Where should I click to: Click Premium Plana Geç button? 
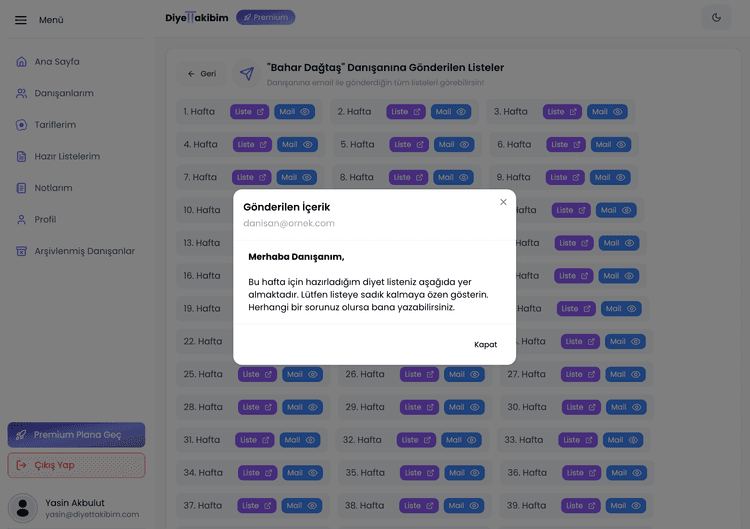pyautogui.click(x=76, y=435)
